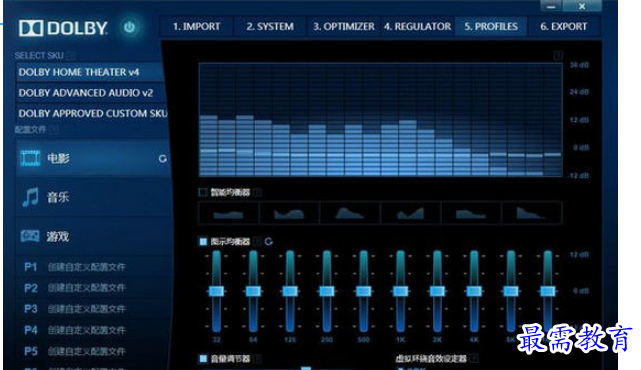Toggle the Dolby power button
This screenshot has width=641, height=370.
[x=130, y=27]
